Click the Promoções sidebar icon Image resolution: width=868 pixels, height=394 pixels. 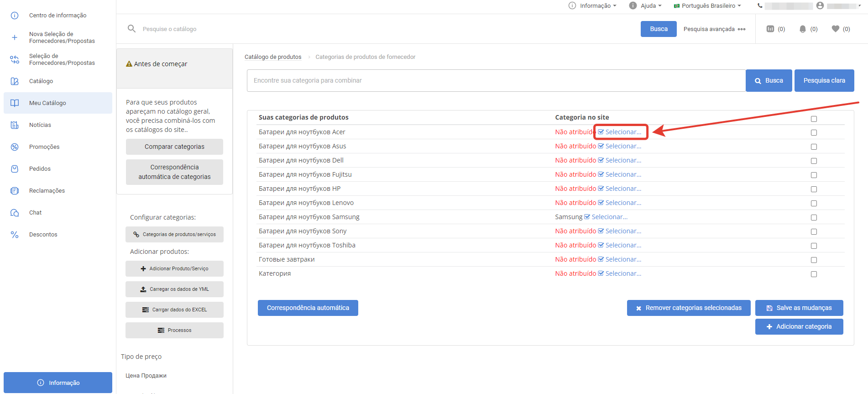15,147
